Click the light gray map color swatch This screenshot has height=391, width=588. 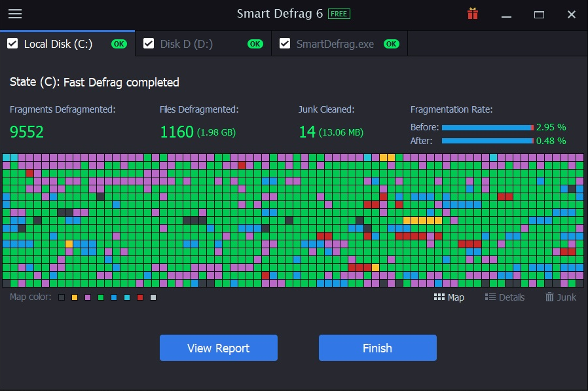[x=153, y=297]
